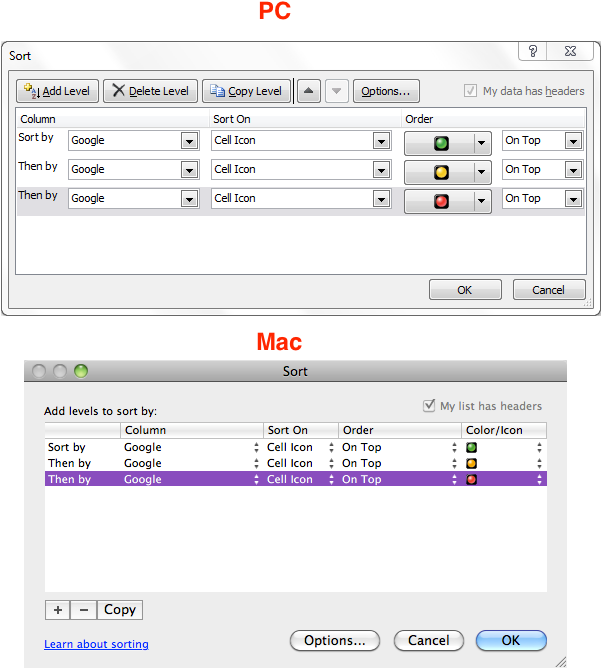Open the help question mark in the PC dialog
This screenshot has height=668, width=601.
533,52
